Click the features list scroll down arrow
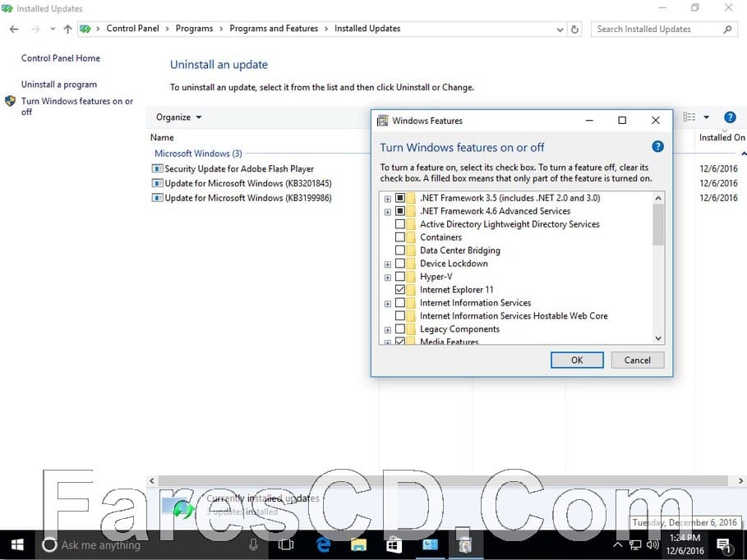Viewport: 747px width, 560px height. point(658,338)
